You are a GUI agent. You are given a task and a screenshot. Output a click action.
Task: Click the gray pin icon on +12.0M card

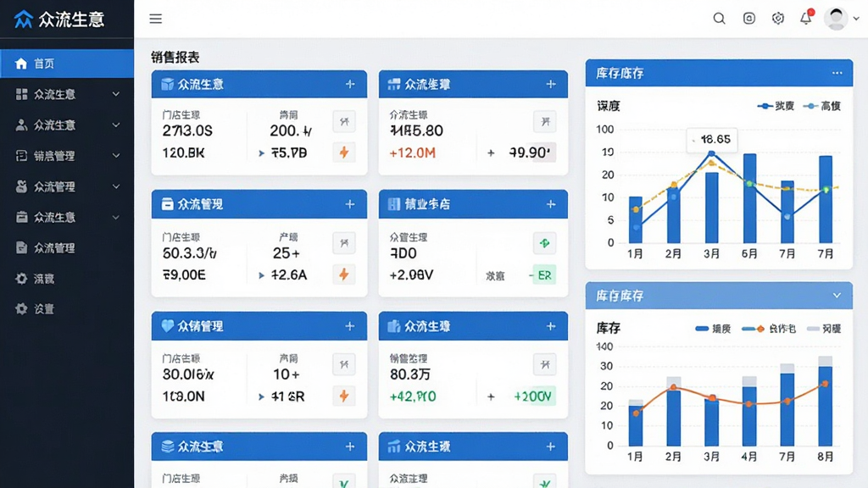(545, 122)
